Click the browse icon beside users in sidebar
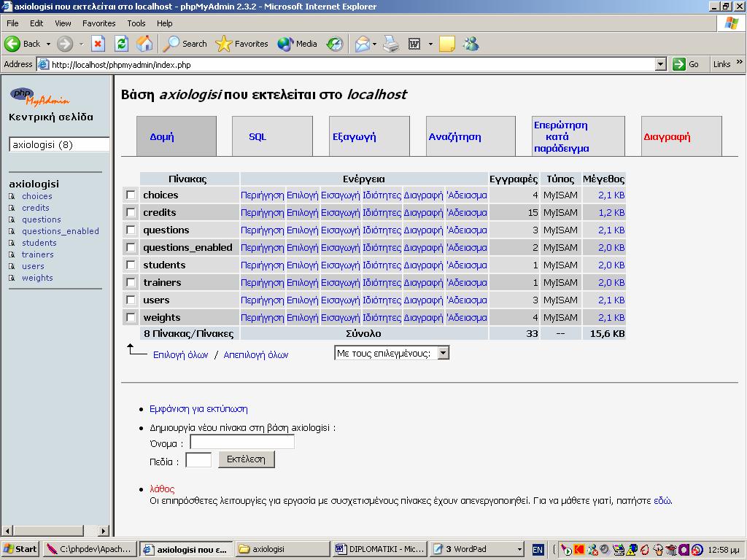This screenshot has height=560, width=747. click(x=12, y=266)
